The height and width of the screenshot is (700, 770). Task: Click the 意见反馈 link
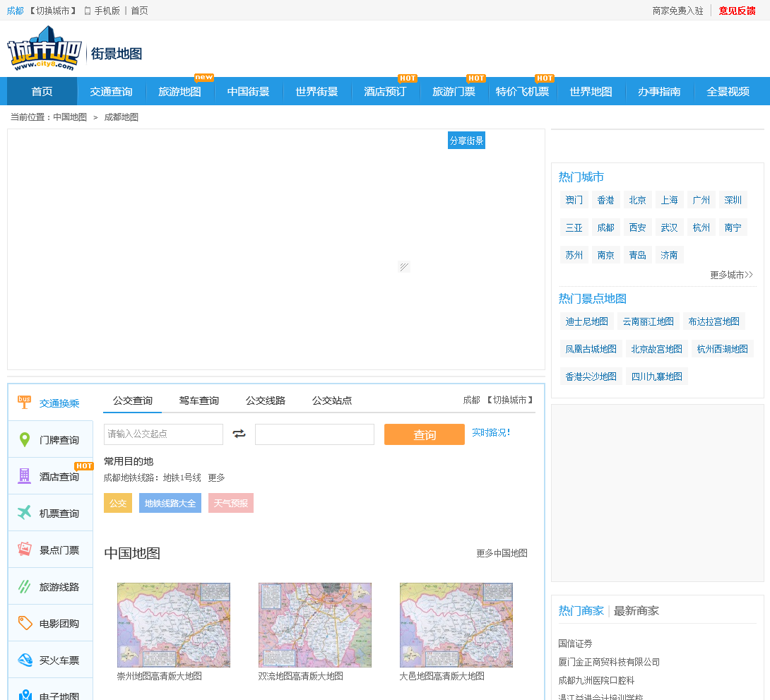click(737, 11)
